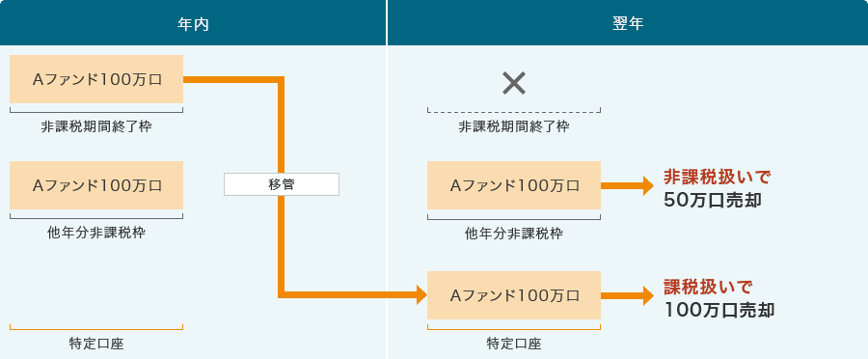The height and width of the screenshot is (359, 868).
Task: Click the right 特定口座 label
Action: click(514, 344)
